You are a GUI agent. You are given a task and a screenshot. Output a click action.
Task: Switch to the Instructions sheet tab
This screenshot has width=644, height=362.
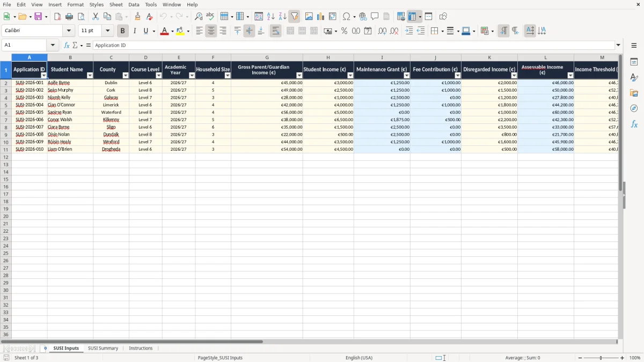pyautogui.click(x=141, y=348)
